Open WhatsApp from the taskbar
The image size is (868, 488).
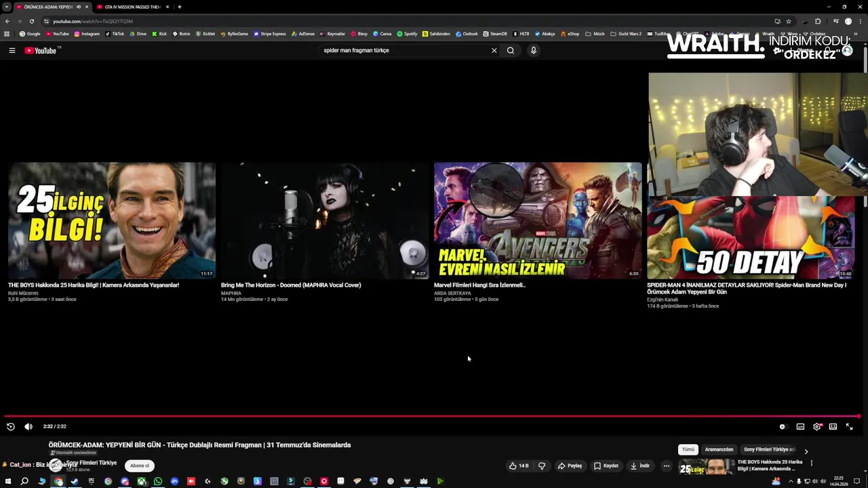158,481
